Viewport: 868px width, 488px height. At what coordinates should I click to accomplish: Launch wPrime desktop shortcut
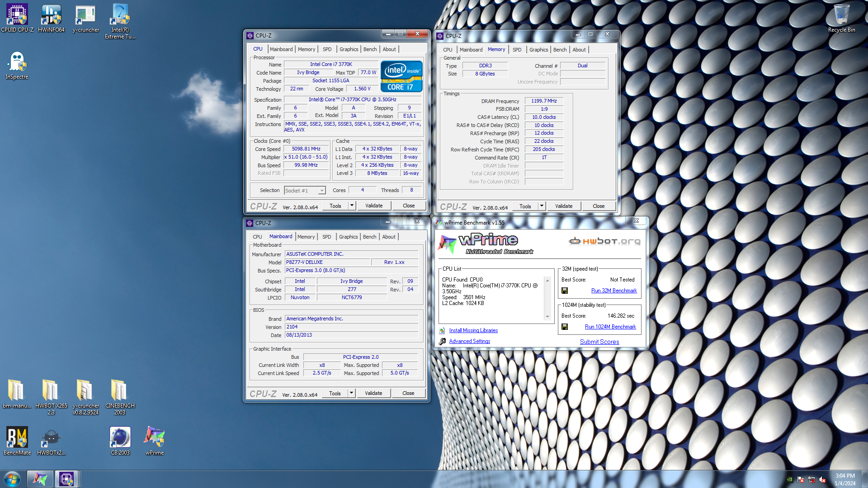tap(154, 441)
